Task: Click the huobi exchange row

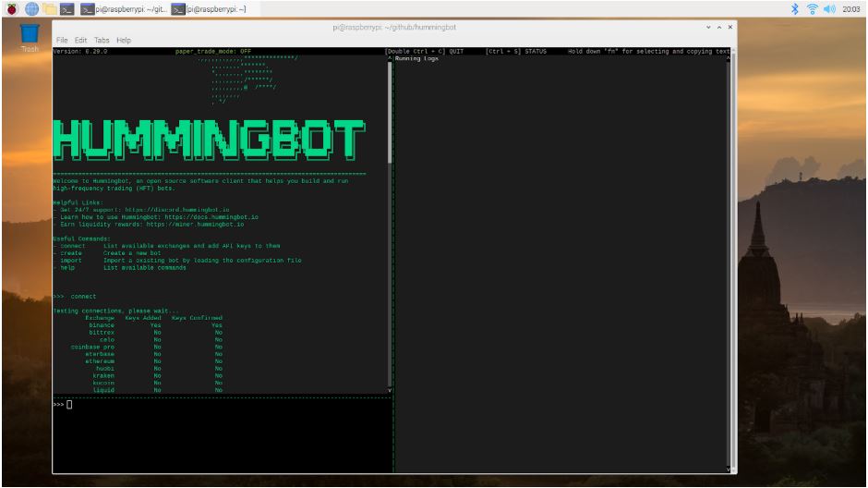Action: 160,369
